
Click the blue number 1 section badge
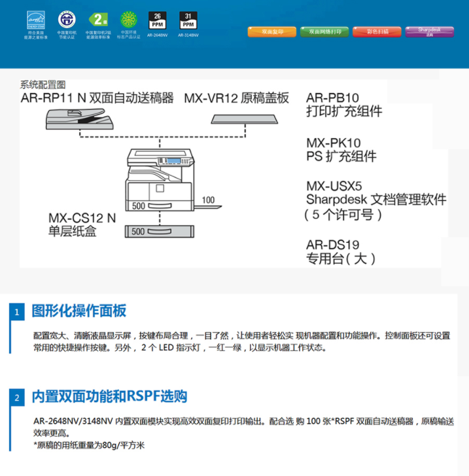(17, 312)
